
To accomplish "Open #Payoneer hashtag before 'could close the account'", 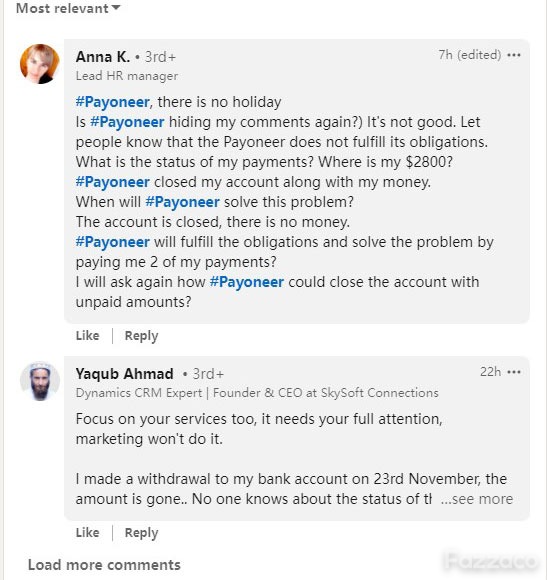I will 247,282.
